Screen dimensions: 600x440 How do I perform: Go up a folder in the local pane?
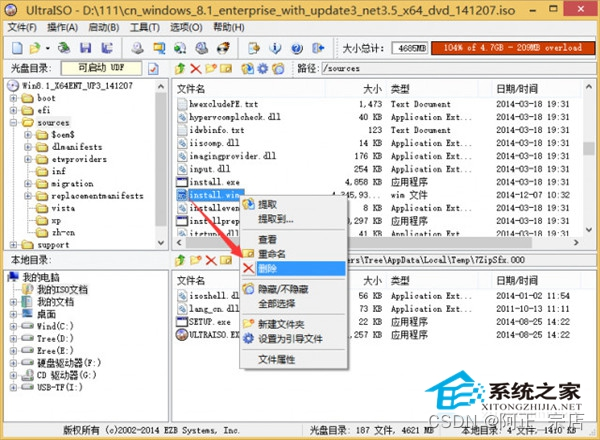(180, 260)
